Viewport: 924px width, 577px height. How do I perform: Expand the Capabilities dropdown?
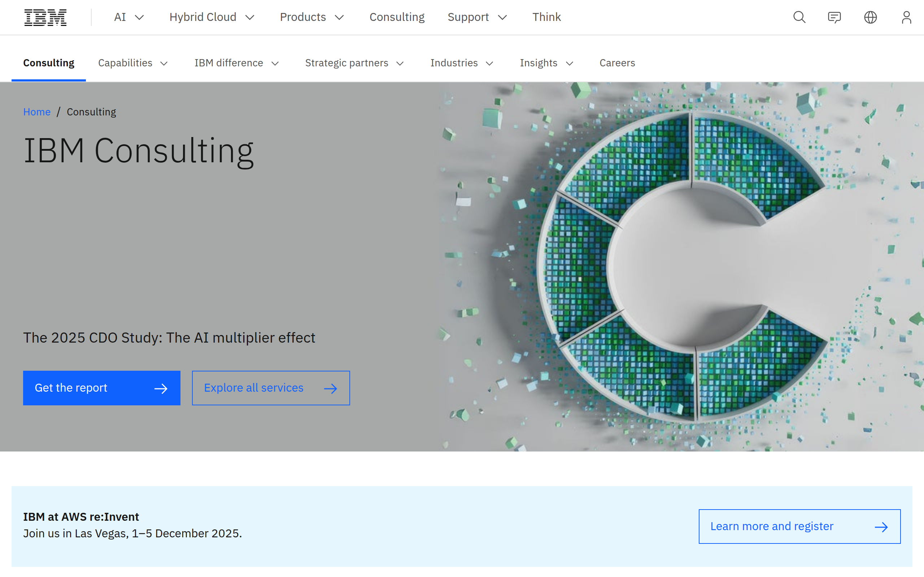tap(133, 63)
